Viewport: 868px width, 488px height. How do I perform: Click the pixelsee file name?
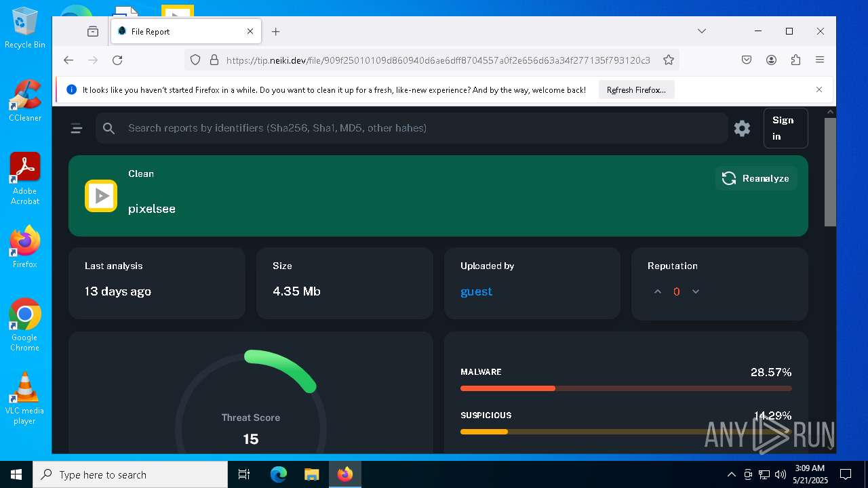pyautogui.click(x=152, y=209)
